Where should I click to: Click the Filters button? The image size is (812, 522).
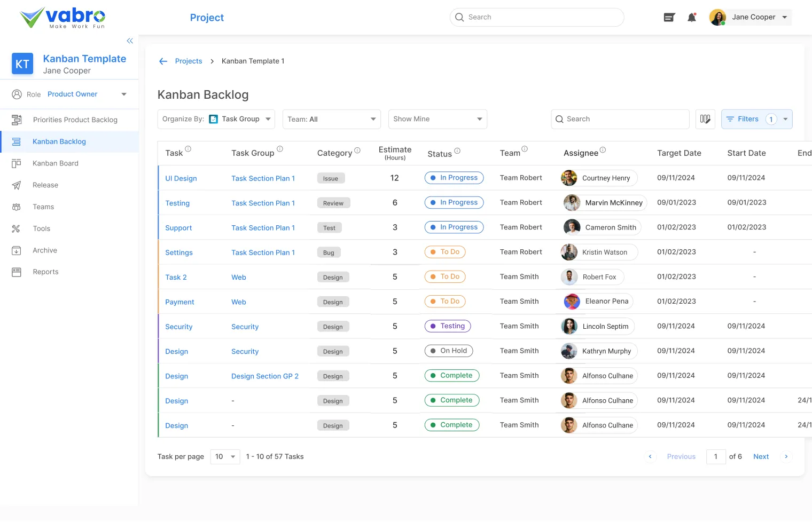click(748, 119)
